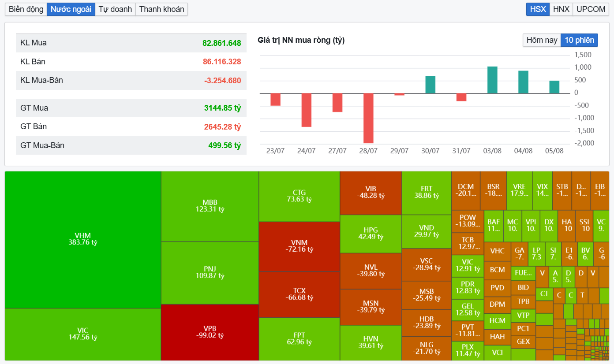Click the red bar for 23/07
This screenshot has height=364, width=614.
[275, 100]
